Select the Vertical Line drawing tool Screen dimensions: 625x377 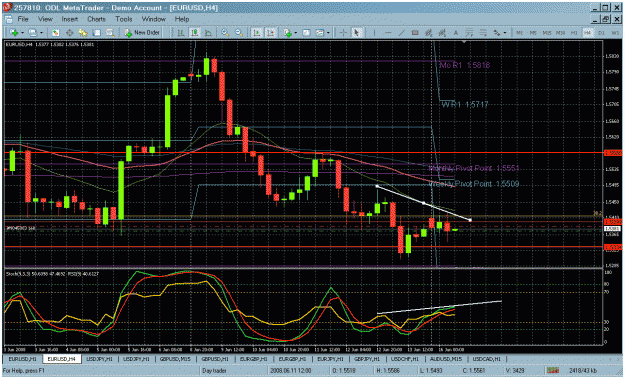click(374, 33)
